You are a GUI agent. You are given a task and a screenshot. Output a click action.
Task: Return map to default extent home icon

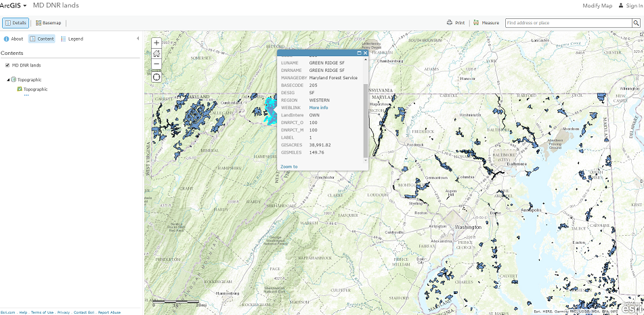[156, 54]
